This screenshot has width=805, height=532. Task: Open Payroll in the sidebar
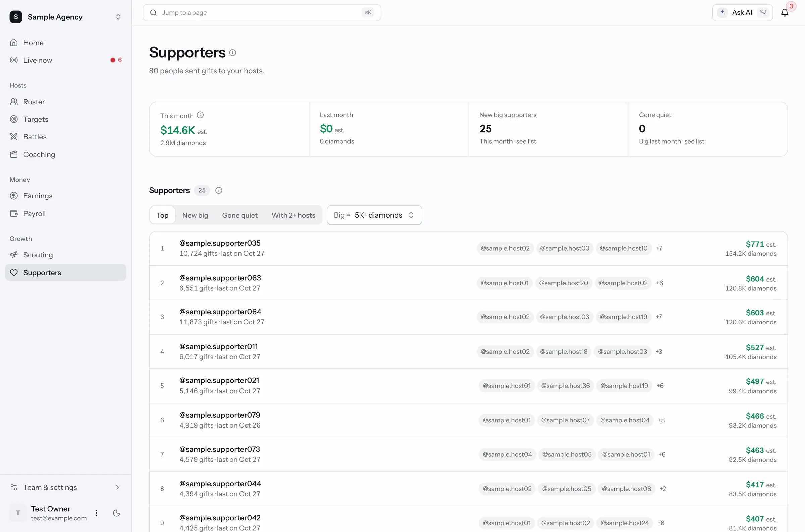[x=66, y=214]
